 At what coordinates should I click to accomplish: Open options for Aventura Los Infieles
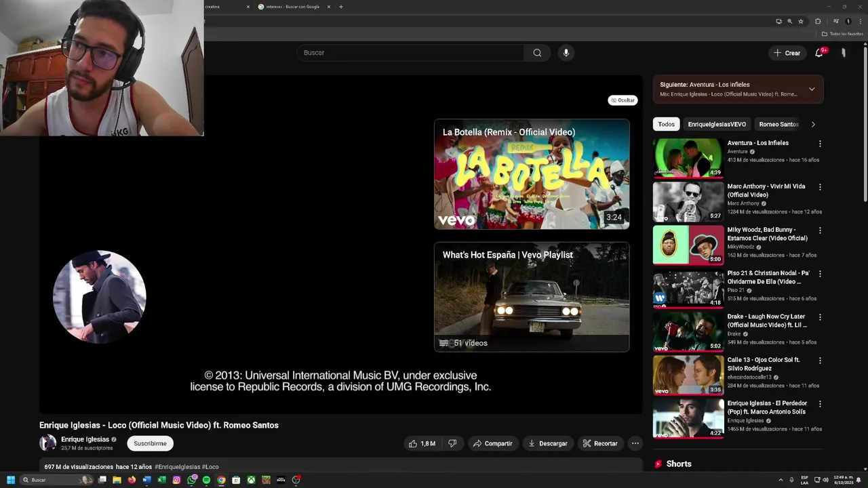(x=820, y=144)
